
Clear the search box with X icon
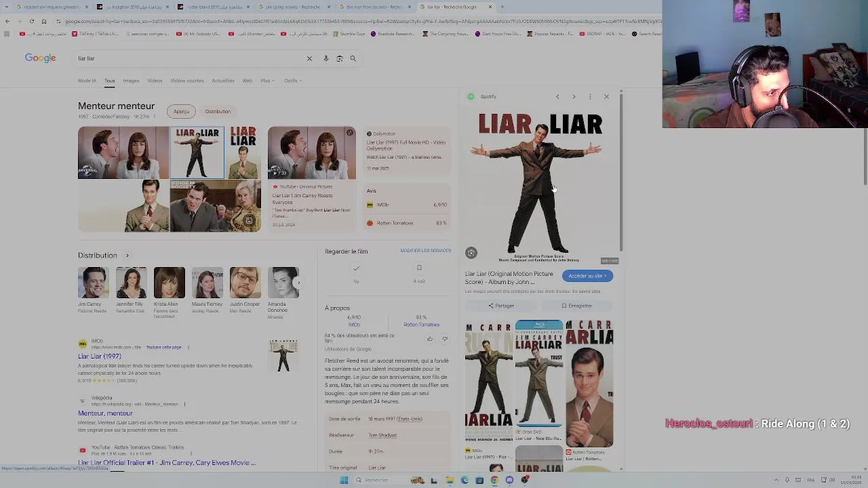point(309,58)
